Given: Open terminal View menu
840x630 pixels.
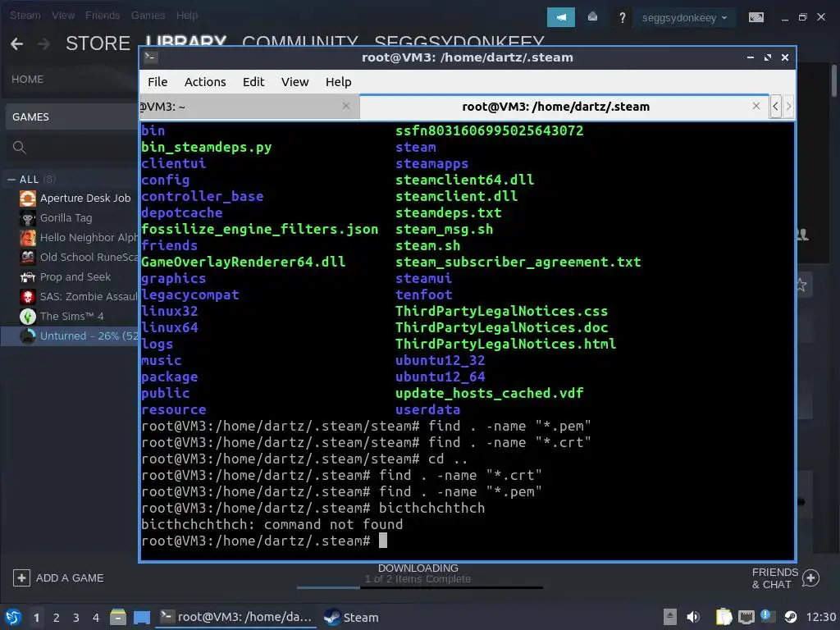Looking at the screenshot, I should (295, 82).
